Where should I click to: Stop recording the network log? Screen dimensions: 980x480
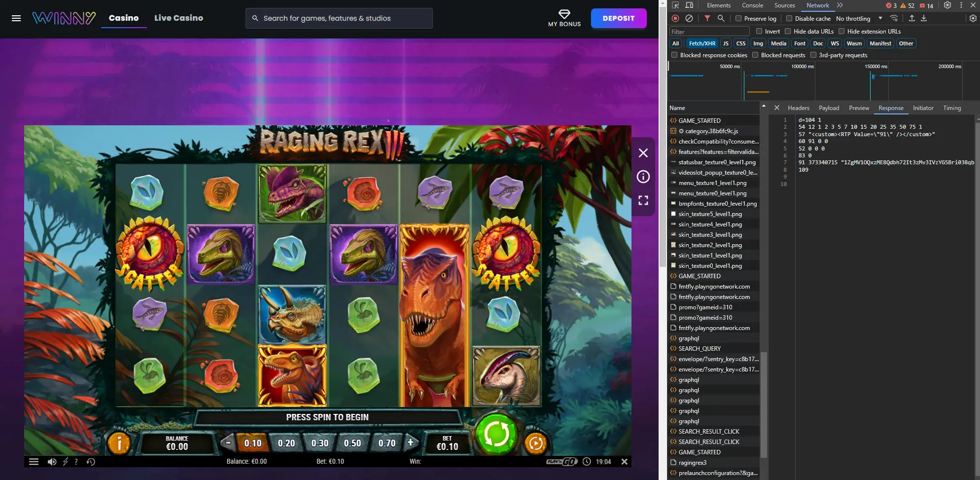[675, 18]
